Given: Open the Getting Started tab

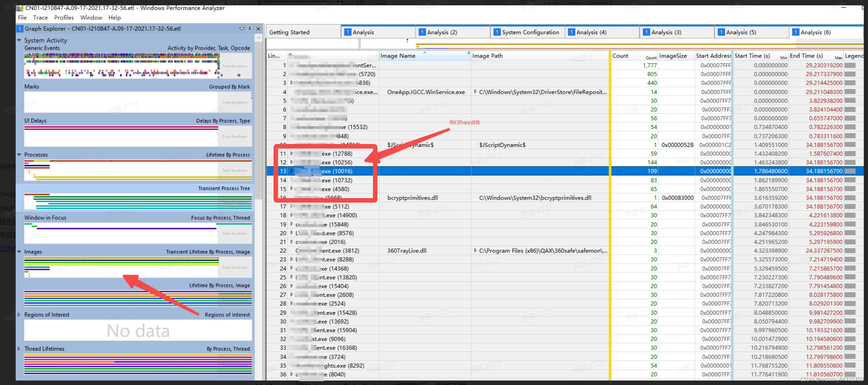Looking at the screenshot, I should point(289,33).
